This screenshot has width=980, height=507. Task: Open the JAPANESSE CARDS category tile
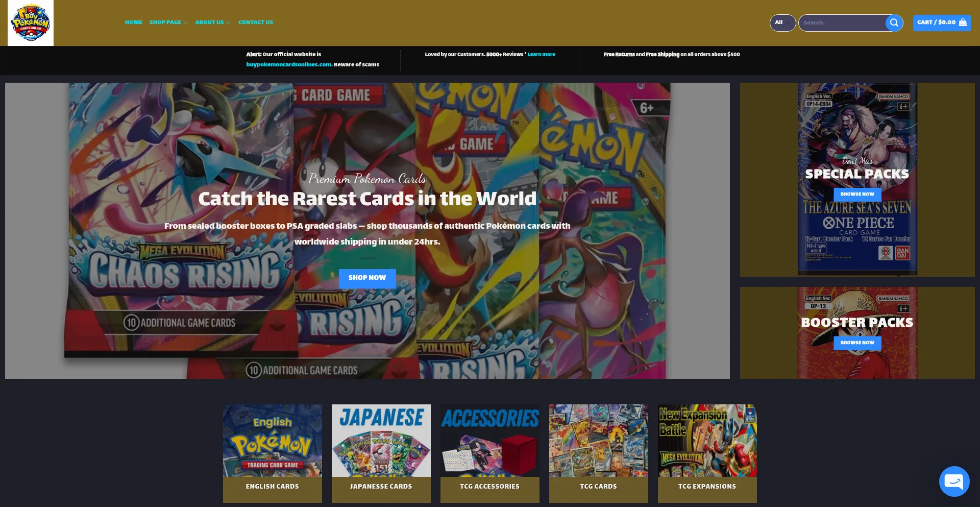pos(381,453)
